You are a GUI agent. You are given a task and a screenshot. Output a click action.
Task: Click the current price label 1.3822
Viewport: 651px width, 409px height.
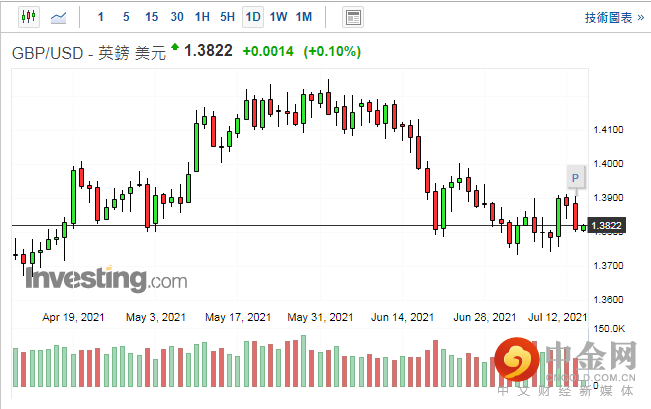coord(607,226)
